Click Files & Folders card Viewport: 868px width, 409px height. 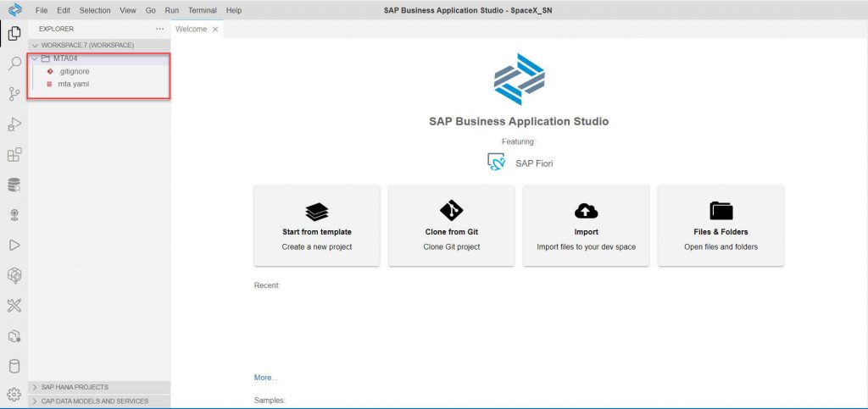coord(721,225)
